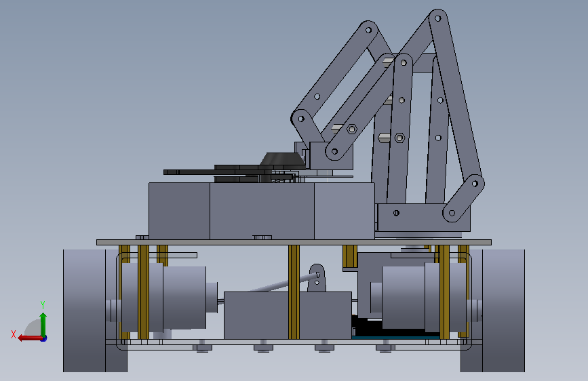Select the black conical servo horn on top
The image size is (588, 381).
pos(282,159)
